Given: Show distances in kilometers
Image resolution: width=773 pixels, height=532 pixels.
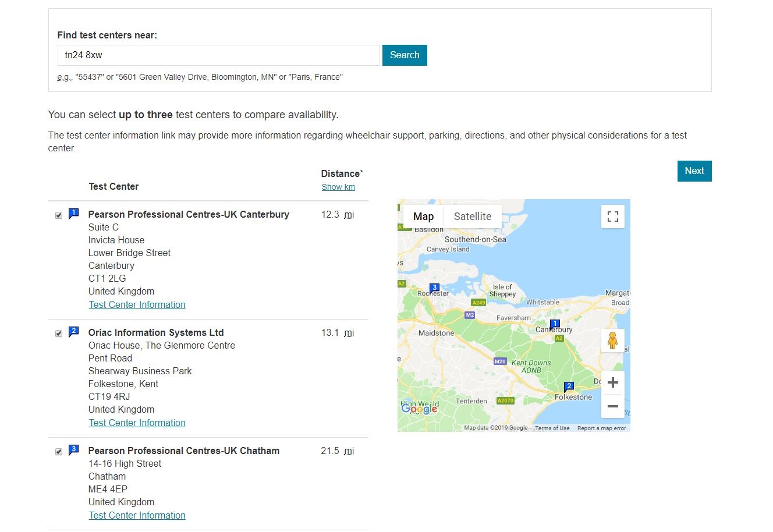Looking at the screenshot, I should (x=338, y=186).
